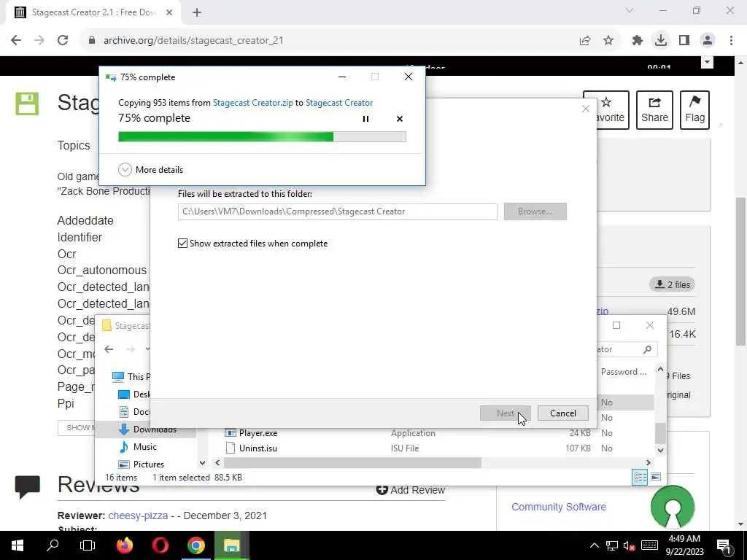Image resolution: width=747 pixels, height=560 pixels.
Task: Open Chrome extensions puzzle icon
Action: (638, 41)
